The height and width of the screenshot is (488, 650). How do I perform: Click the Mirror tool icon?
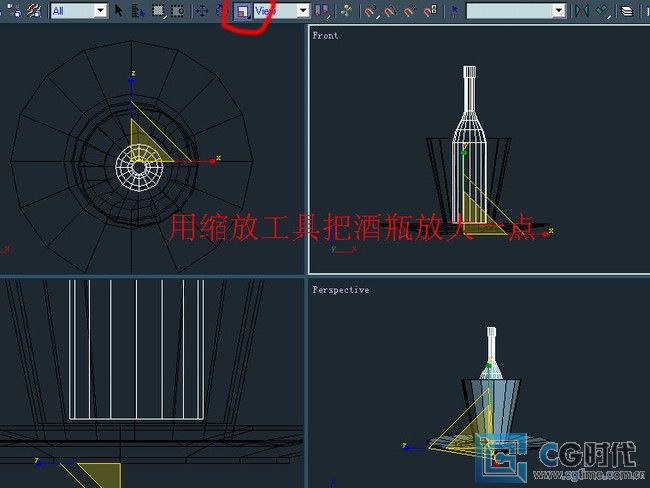[x=582, y=11]
